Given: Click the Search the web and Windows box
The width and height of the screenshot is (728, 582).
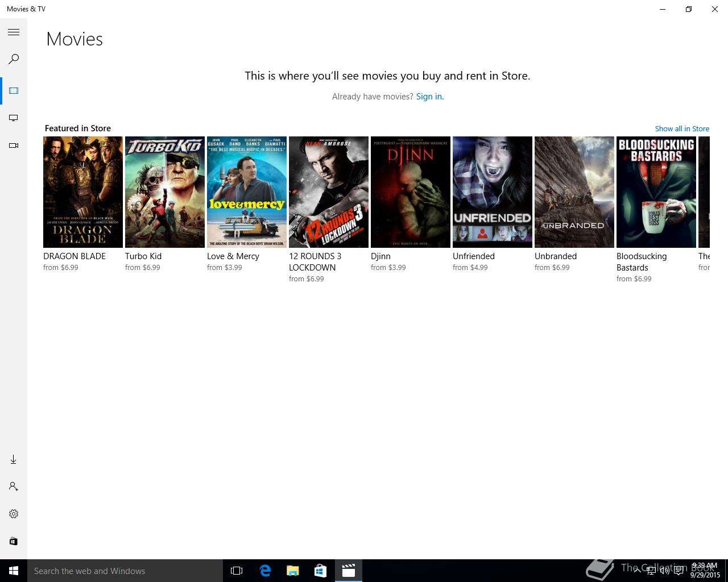Looking at the screenshot, I should tap(125, 571).
